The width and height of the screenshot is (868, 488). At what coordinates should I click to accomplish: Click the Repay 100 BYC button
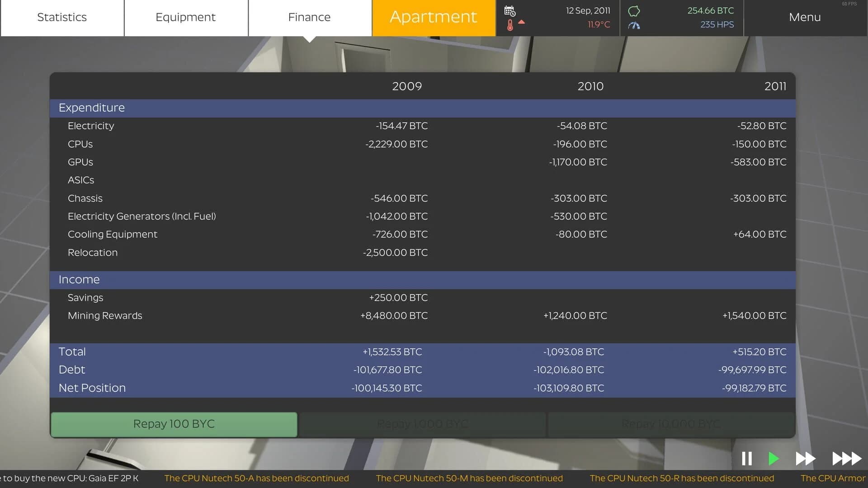174,424
